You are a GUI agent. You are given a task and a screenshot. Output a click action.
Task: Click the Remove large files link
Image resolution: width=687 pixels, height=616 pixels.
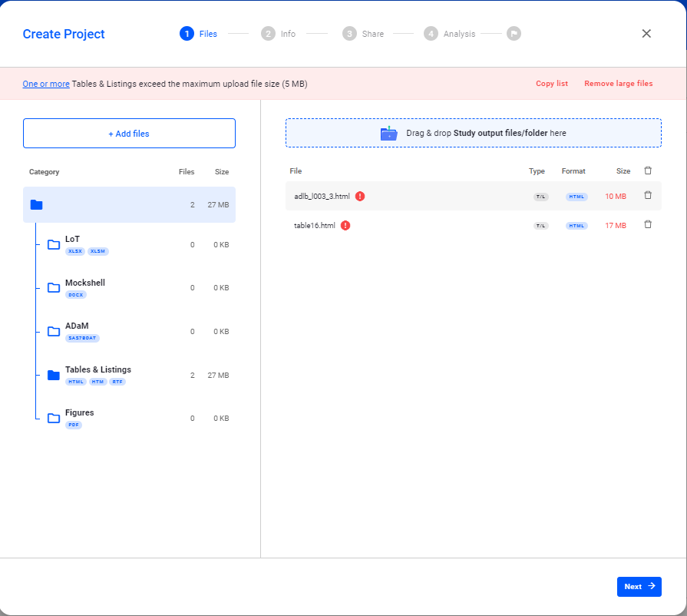click(618, 83)
